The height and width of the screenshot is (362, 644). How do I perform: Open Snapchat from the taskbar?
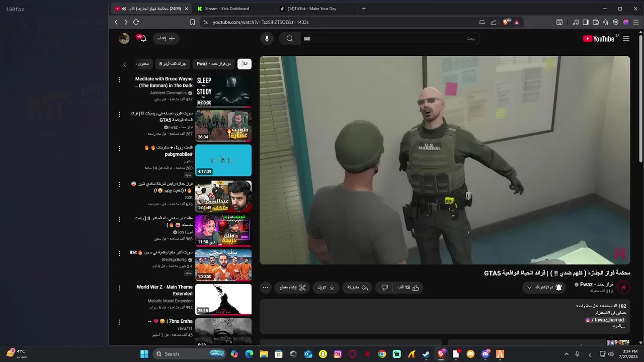click(323, 354)
